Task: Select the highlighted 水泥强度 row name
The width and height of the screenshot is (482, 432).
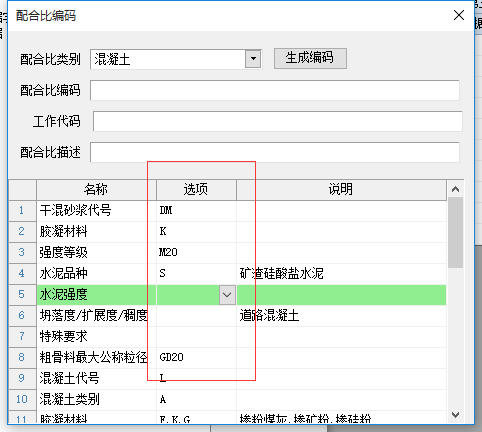Action: [x=96, y=295]
